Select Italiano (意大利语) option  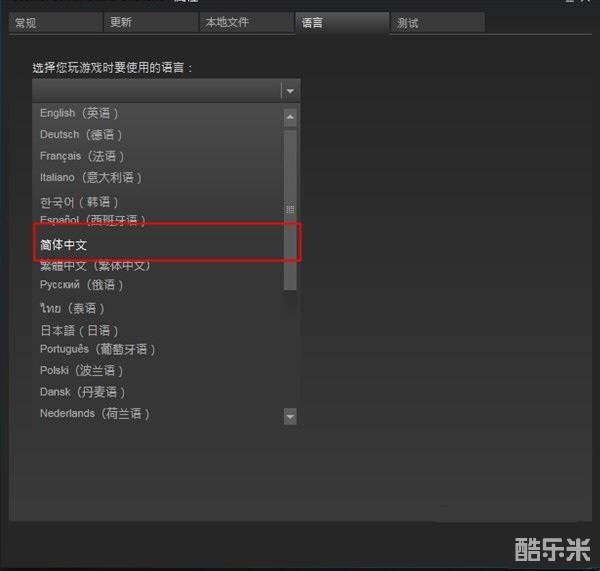click(x=91, y=177)
